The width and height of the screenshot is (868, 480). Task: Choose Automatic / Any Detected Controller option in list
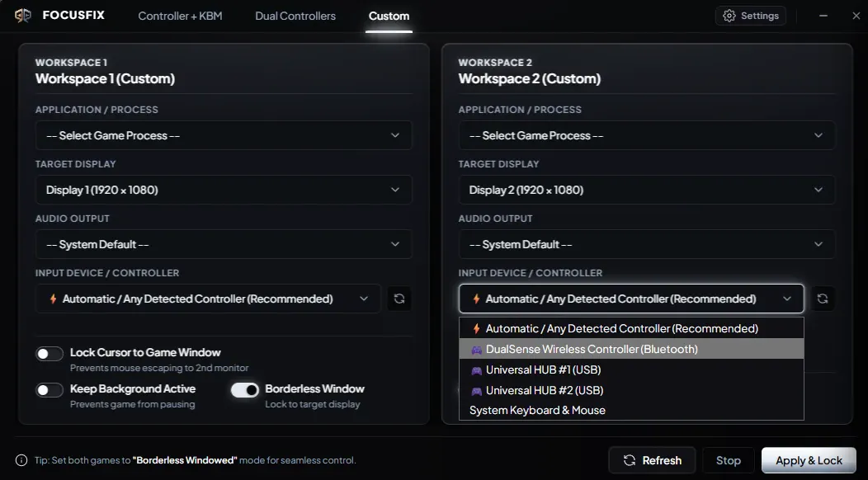[x=631, y=328]
